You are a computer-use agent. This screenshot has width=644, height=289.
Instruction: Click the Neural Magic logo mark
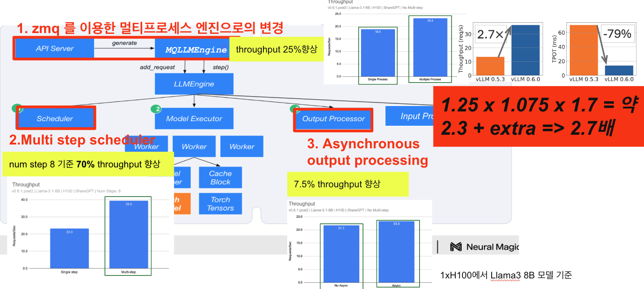click(456, 247)
